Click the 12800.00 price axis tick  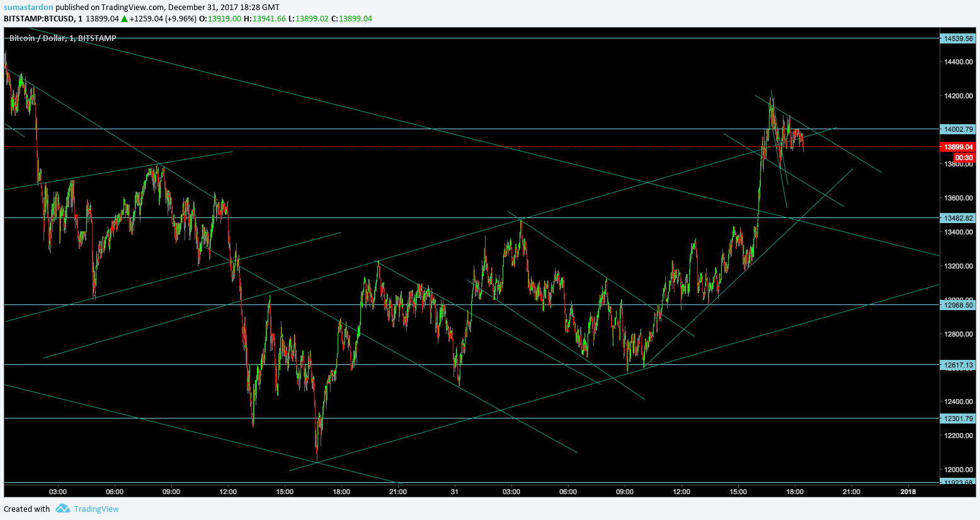pyautogui.click(x=958, y=334)
